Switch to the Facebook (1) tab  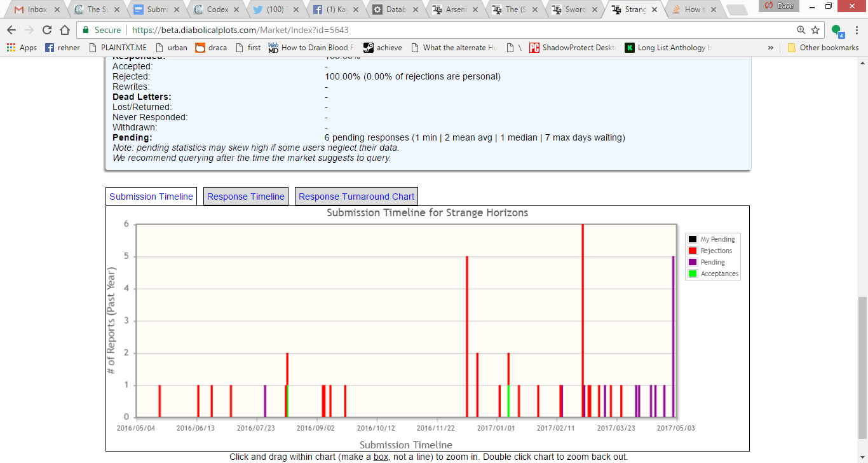335,10
